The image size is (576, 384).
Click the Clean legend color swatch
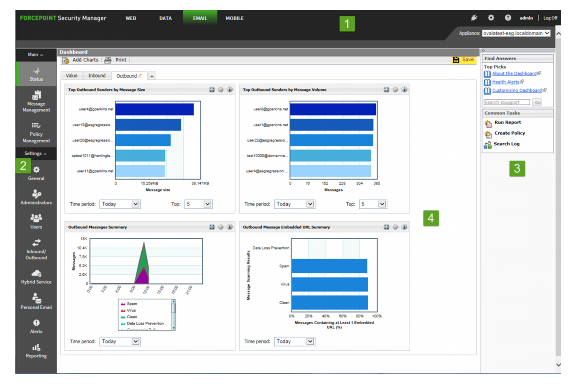[x=123, y=317]
